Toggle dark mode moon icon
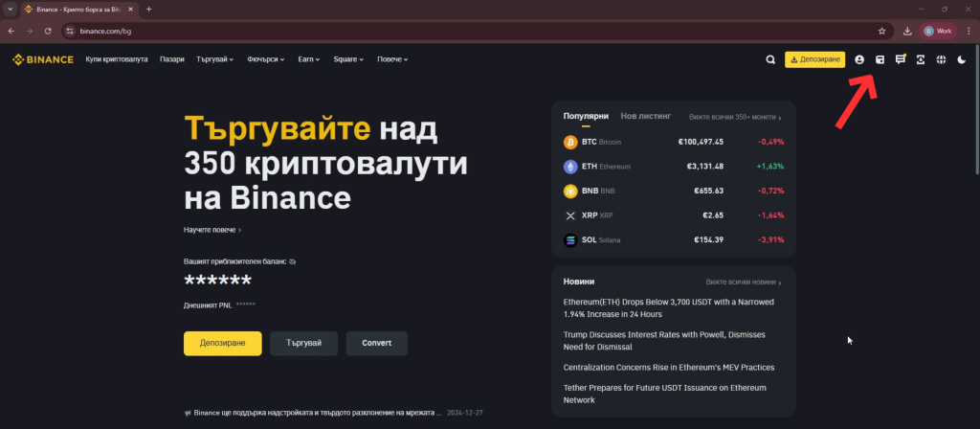Image resolution: width=980 pixels, height=429 pixels. [x=961, y=59]
